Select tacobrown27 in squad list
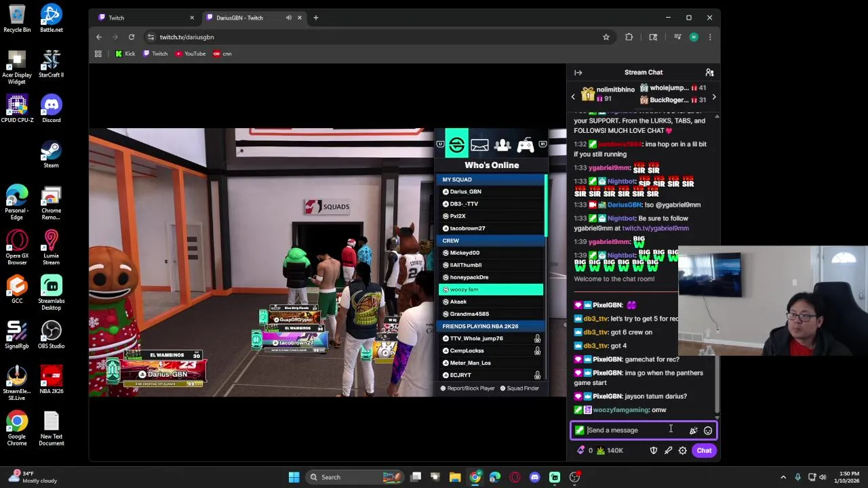Screen dimensions: 868x488 point(491,228)
